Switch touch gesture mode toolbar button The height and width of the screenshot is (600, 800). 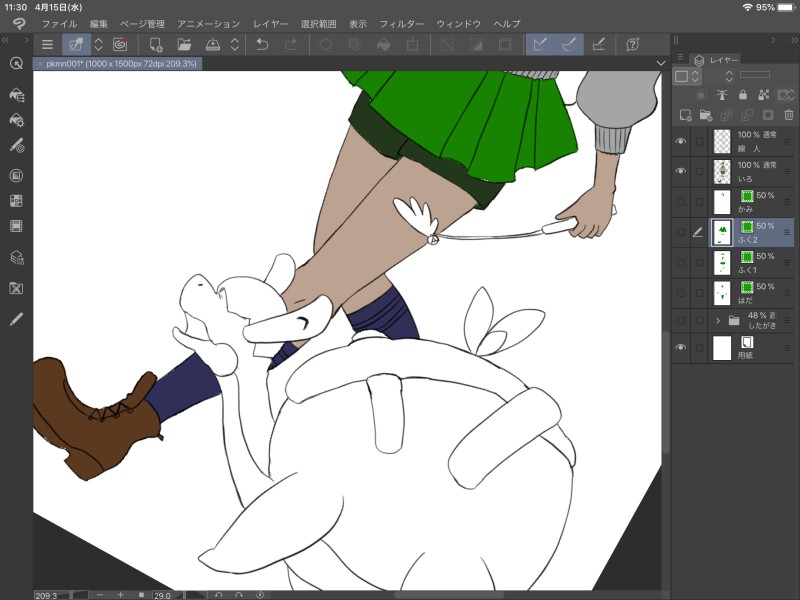tap(76, 45)
